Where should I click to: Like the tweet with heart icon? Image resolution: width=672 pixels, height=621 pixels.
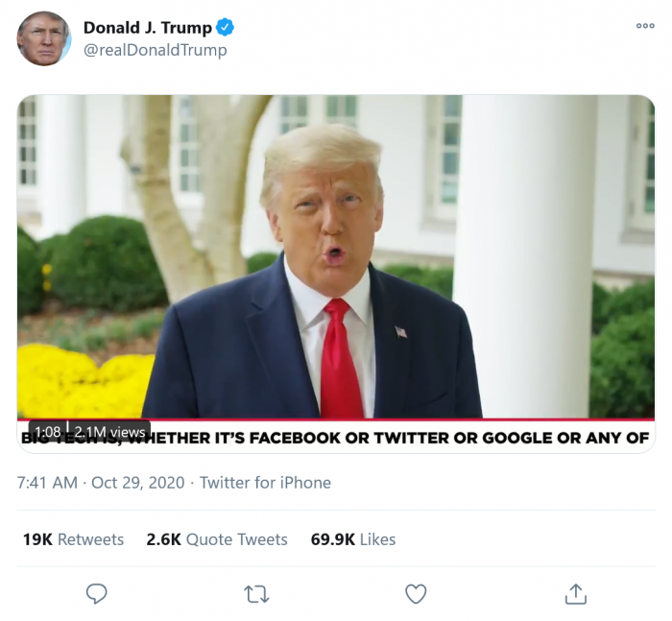(416, 594)
